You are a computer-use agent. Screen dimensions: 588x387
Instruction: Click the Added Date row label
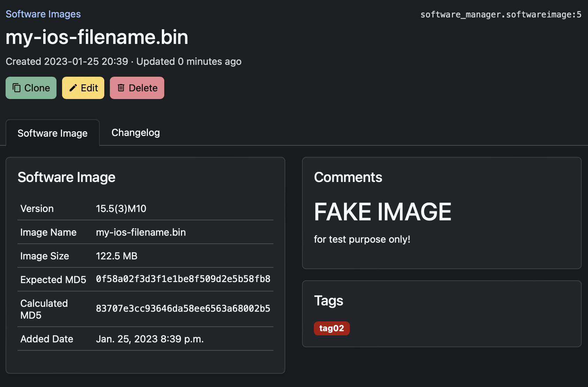(47, 339)
